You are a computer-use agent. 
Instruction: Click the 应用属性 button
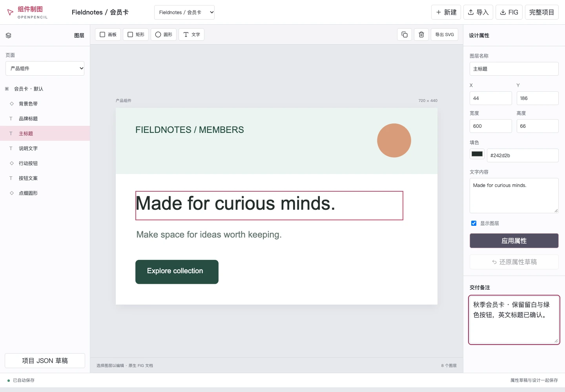[514, 241]
